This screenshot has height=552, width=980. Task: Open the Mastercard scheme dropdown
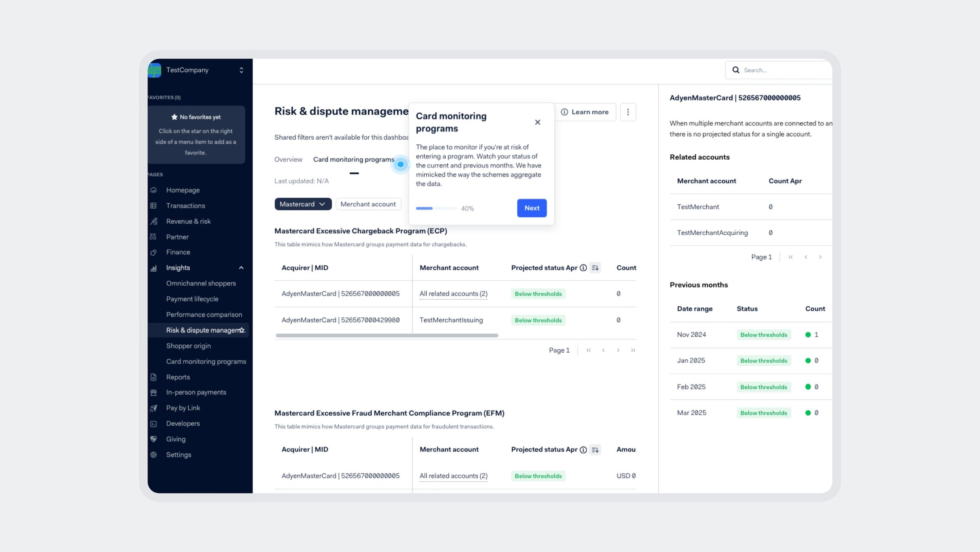point(303,204)
